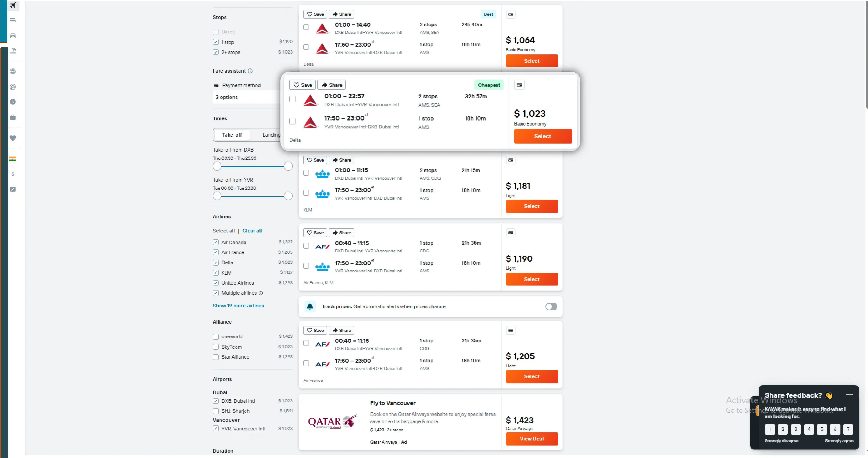This screenshot has height=458, width=868.
Task: Click View Deal on Qatar Airways ad
Action: pos(531,439)
